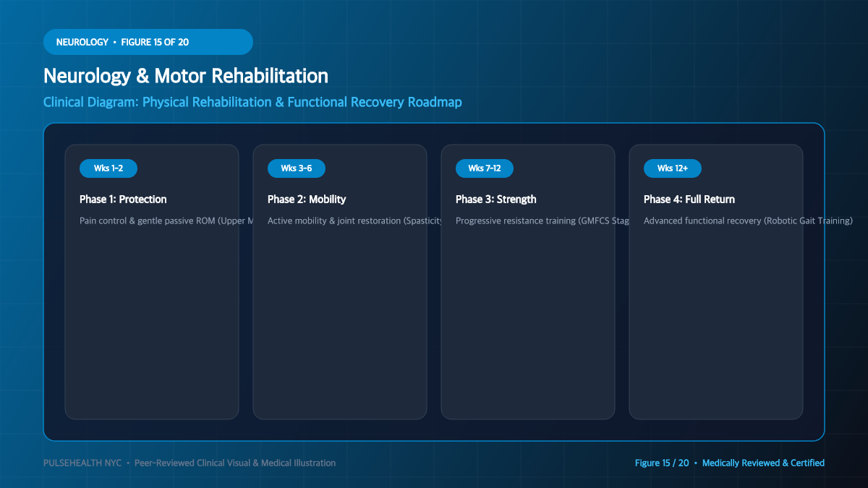Click the Progressive resistance training description
This screenshot has height=488, width=868.
pos(542,221)
